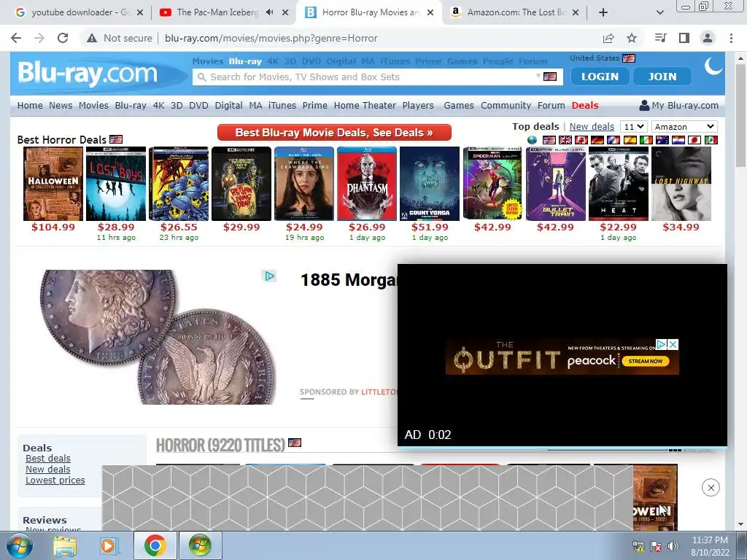Expand Chrome tab search chevron
Image resolution: width=747 pixels, height=560 pixels.
coord(659,12)
